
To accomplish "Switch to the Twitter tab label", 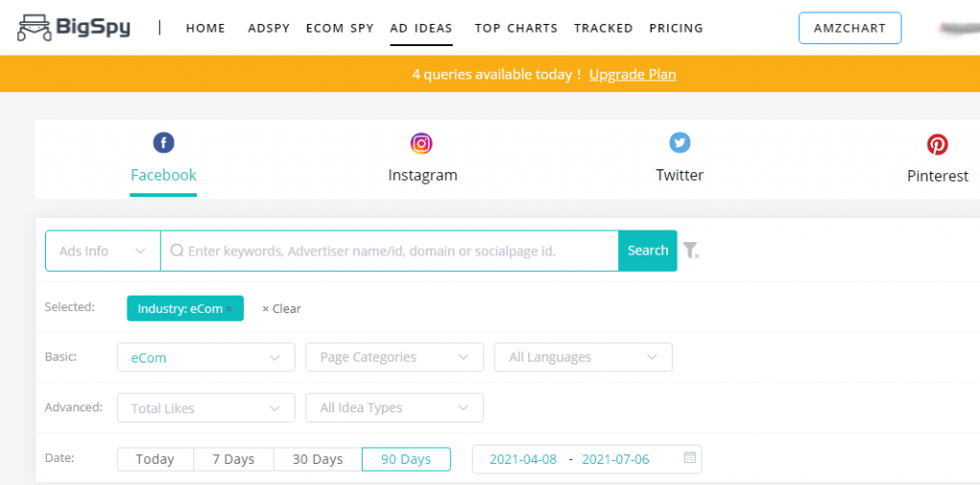I will 679,175.
